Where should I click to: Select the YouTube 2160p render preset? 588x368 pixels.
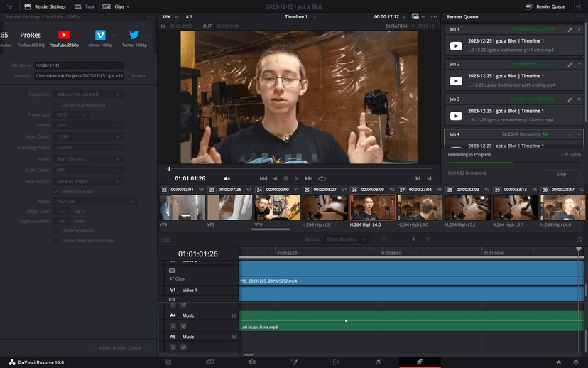65,36
